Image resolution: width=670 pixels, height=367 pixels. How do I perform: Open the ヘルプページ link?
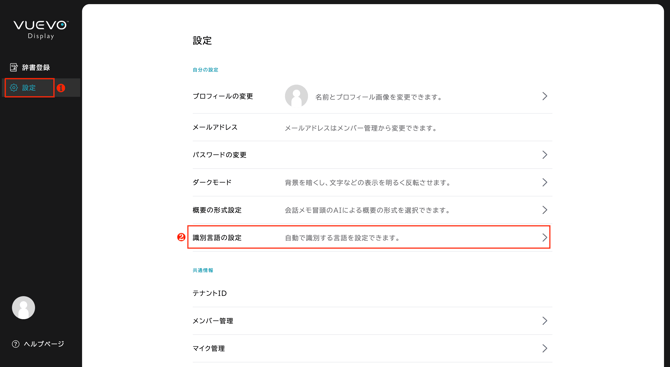point(44,344)
